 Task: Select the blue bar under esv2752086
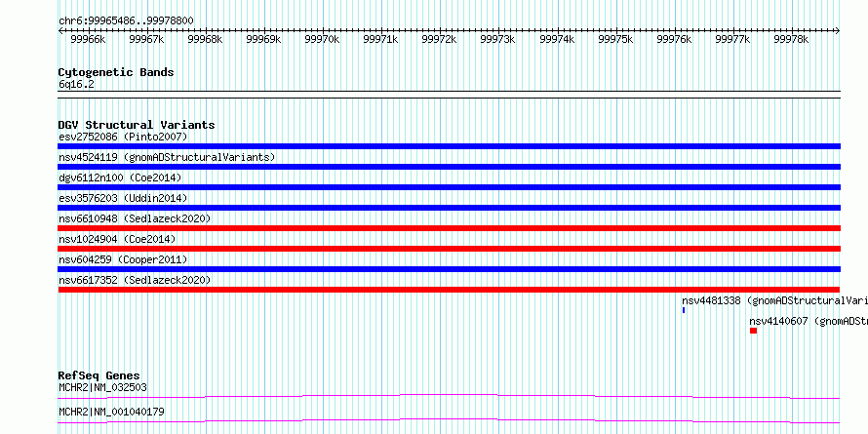coord(449,146)
